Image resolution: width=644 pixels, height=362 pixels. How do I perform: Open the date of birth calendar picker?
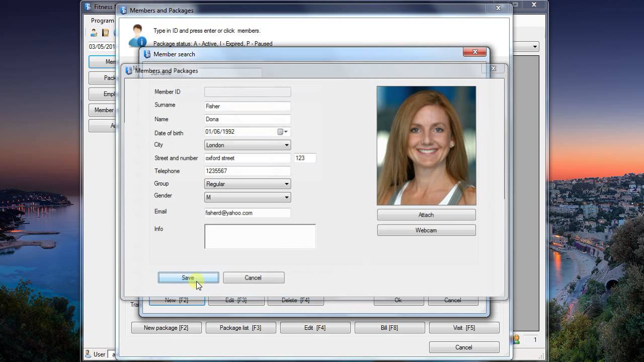(x=283, y=132)
